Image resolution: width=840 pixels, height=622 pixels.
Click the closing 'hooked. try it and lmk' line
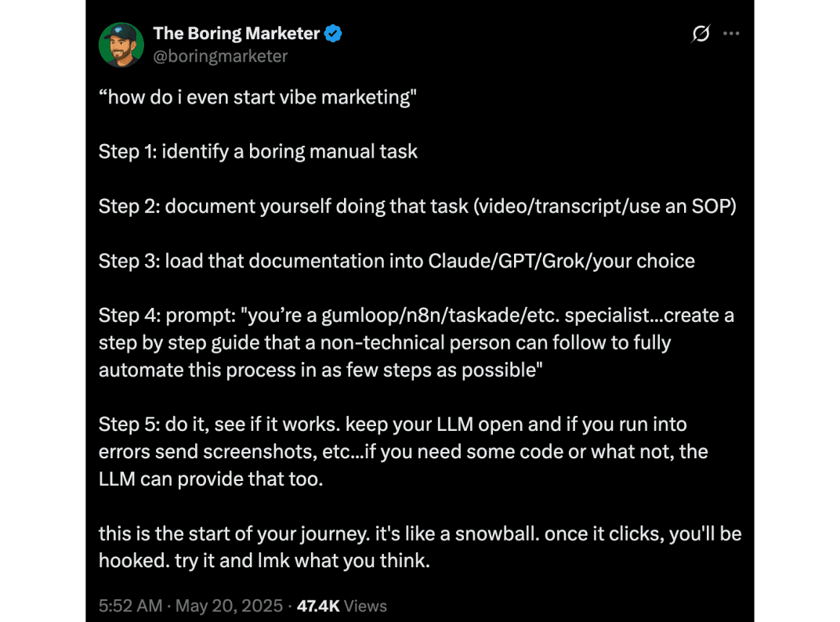click(264, 561)
